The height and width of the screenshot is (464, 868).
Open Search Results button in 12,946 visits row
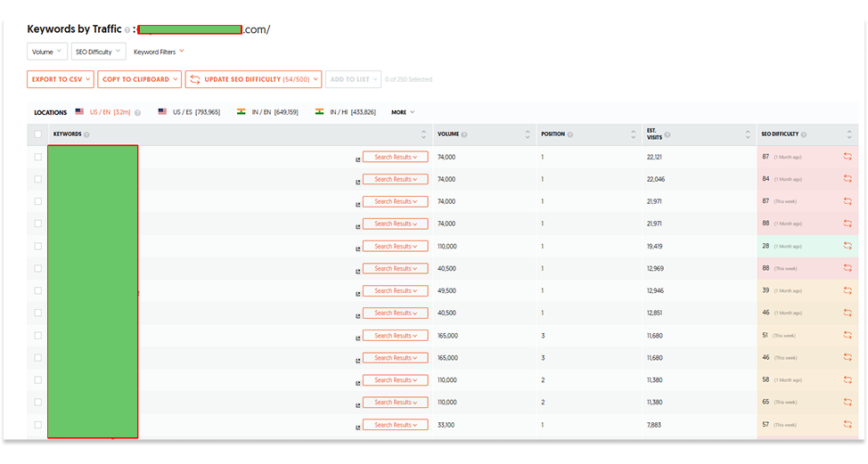(396, 290)
